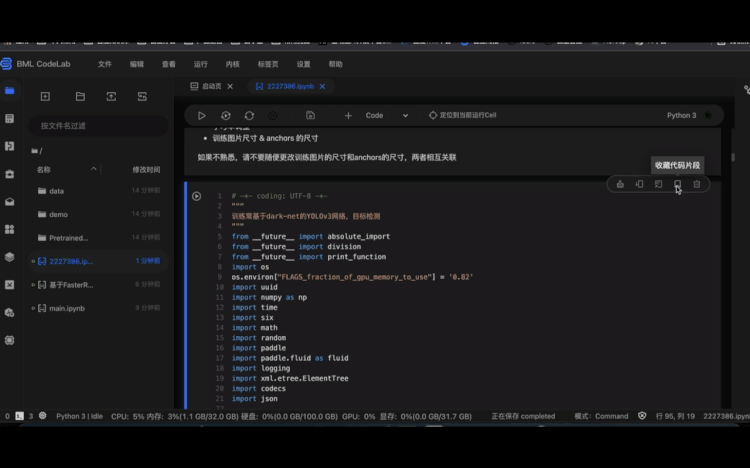Image resolution: width=750 pixels, height=468 pixels.
Task: Open the four-squares apps sidebar icon
Action: pyautogui.click(x=10, y=229)
